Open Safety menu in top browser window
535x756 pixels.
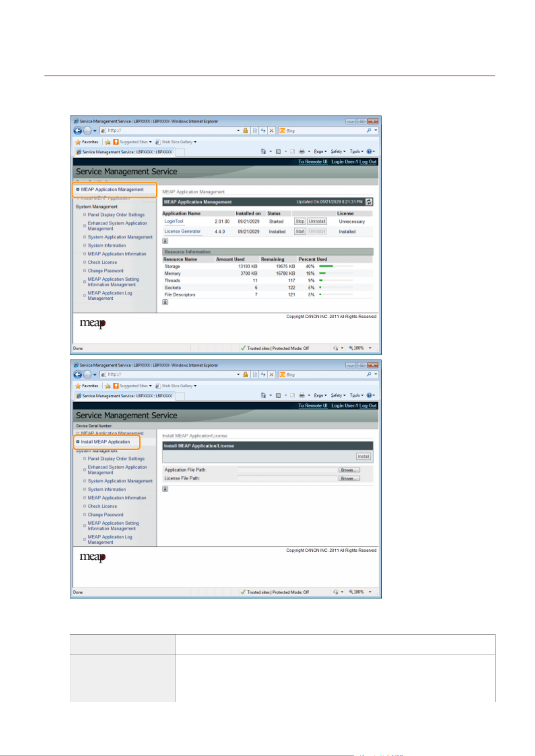[x=338, y=151]
